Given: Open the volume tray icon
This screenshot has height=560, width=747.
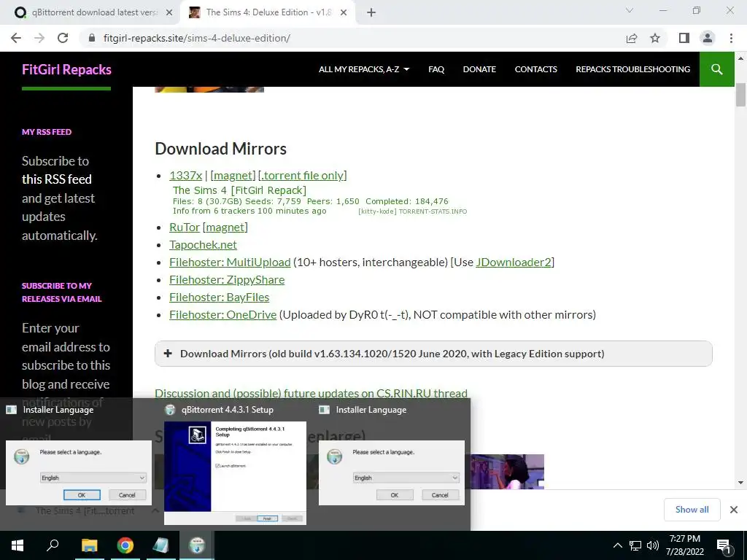Looking at the screenshot, I should click(653, 545).
